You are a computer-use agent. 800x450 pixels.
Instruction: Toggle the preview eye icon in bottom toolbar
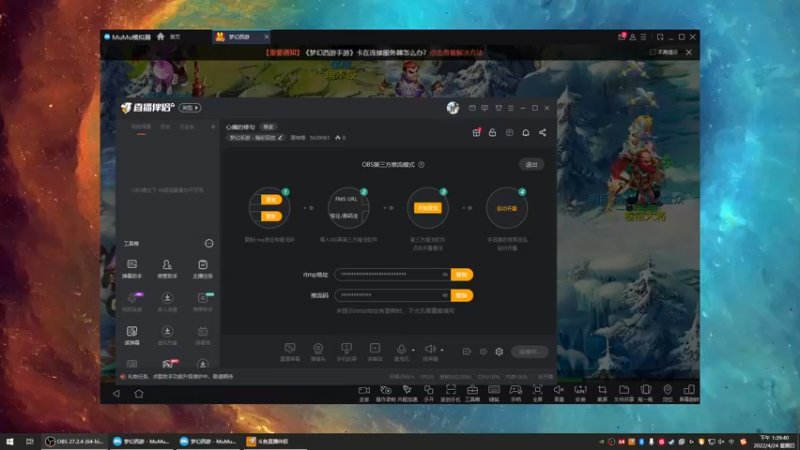point(483,352)
